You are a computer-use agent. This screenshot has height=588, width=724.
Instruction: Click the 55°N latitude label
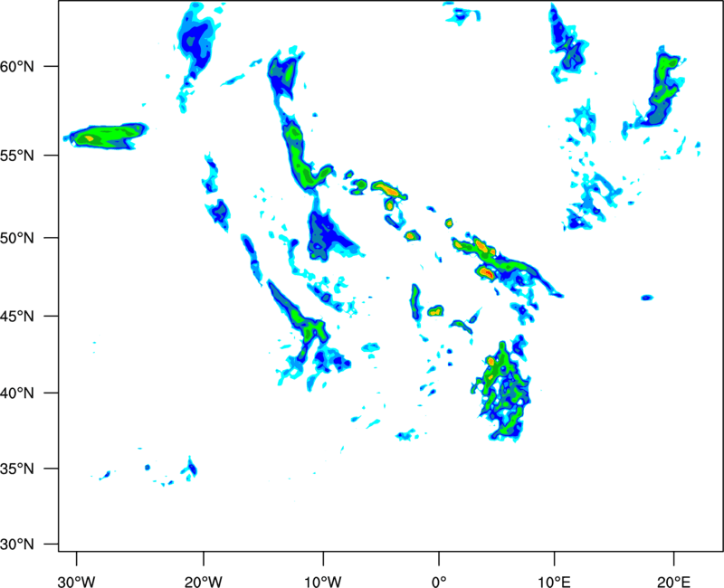pos(17,156)
